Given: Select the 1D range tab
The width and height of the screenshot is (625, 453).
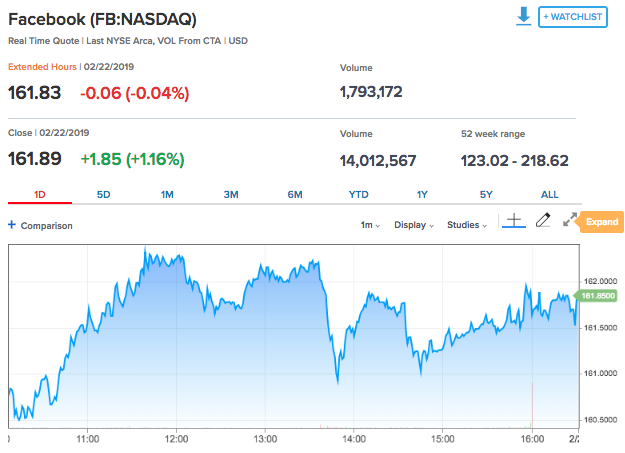Looking at the screenshot, I should (x=40, y=194).
